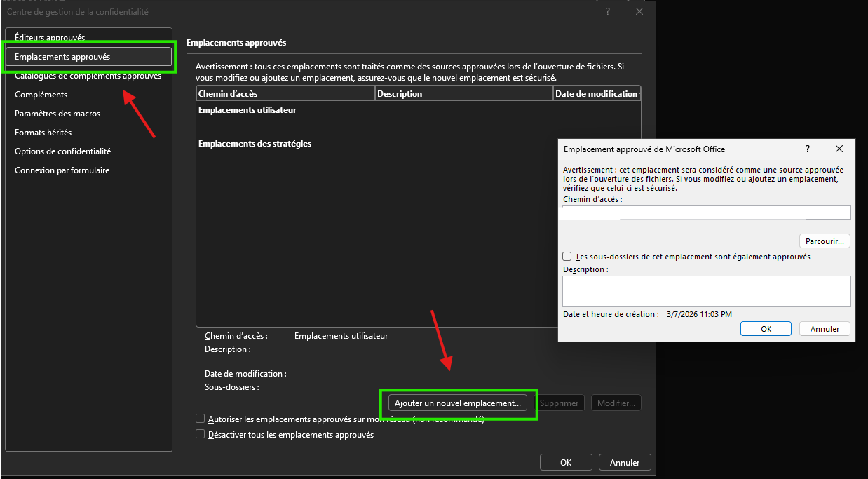Click the Description text box in the dialog
This screenshot has width=868, height=479.
point(707,291)
